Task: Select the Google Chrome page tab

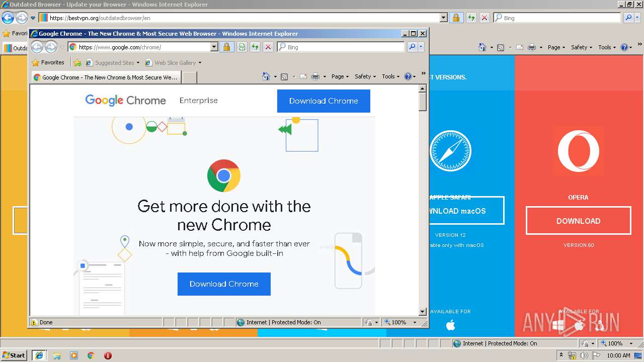Action: point(106,77)
